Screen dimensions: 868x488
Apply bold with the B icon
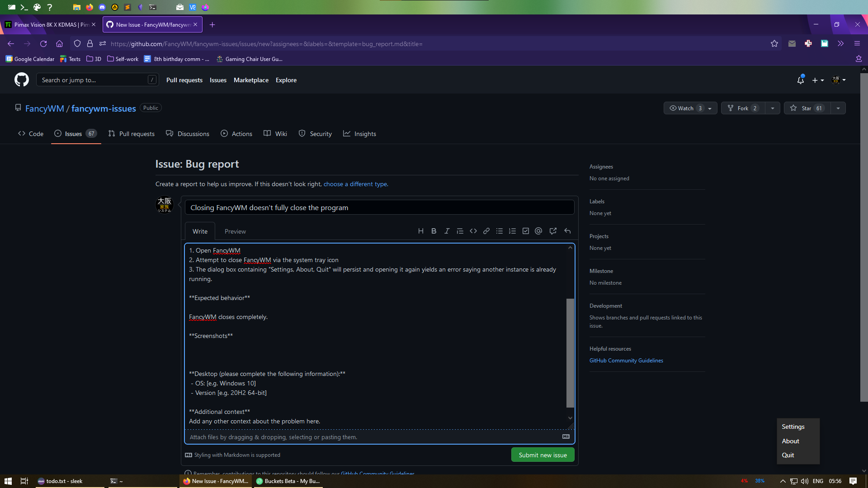click(x=434, y=231)
